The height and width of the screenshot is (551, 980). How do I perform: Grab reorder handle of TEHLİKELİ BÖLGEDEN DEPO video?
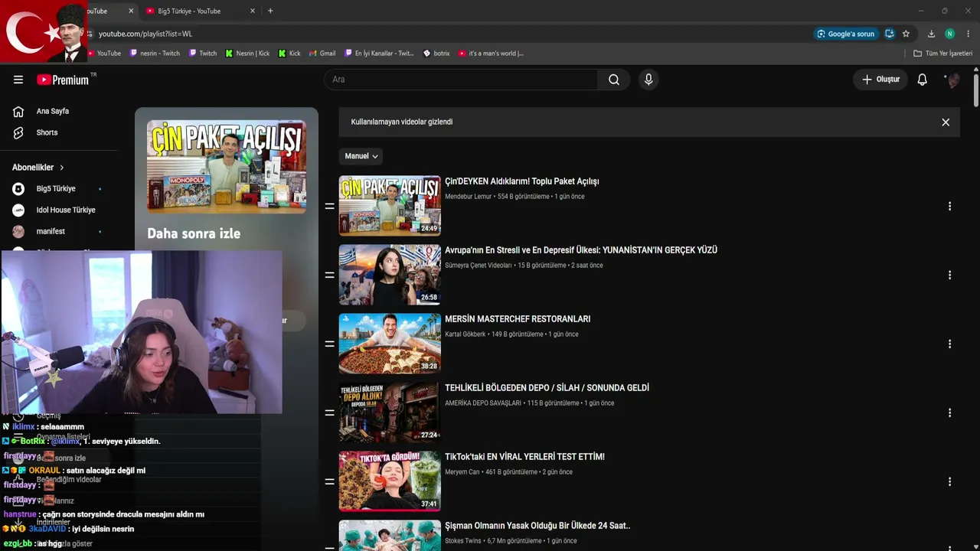point(330,412)
